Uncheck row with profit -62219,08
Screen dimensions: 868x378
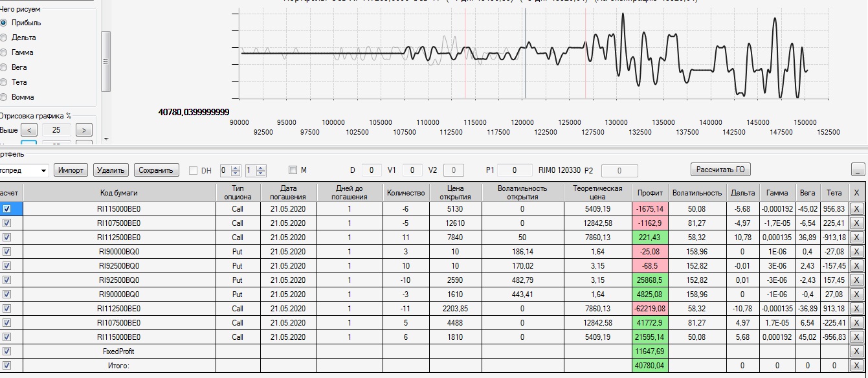click(6, 308)
